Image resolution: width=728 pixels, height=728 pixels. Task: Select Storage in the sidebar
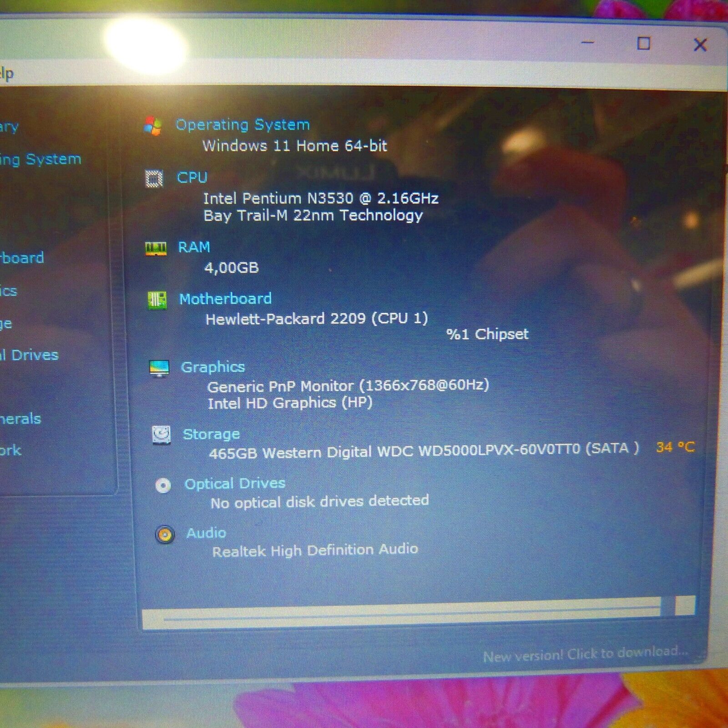pyautogui.click(x=6, y=324)
